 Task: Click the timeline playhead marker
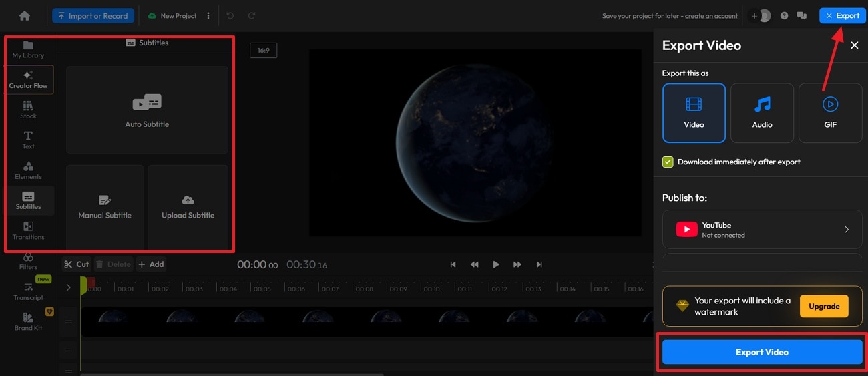pos(83,286)
